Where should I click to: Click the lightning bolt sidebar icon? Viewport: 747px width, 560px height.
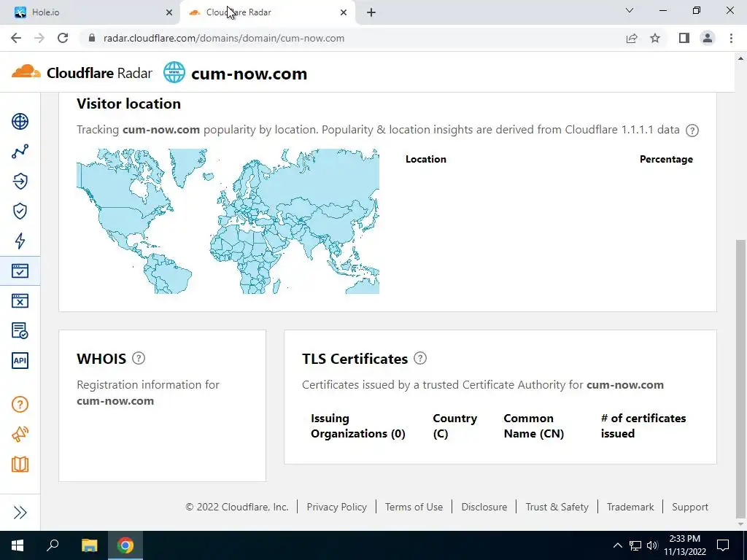click(20, 241)
